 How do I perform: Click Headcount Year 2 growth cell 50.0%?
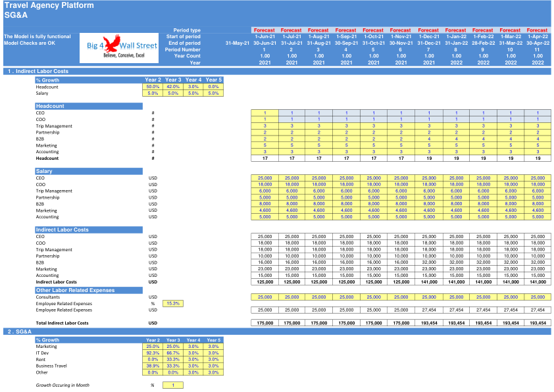(153, 87)
